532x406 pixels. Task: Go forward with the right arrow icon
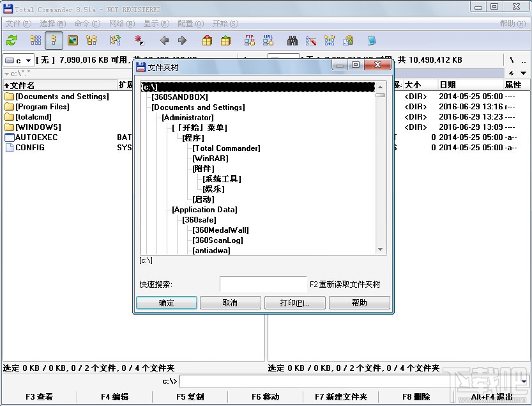coord(182,40)
